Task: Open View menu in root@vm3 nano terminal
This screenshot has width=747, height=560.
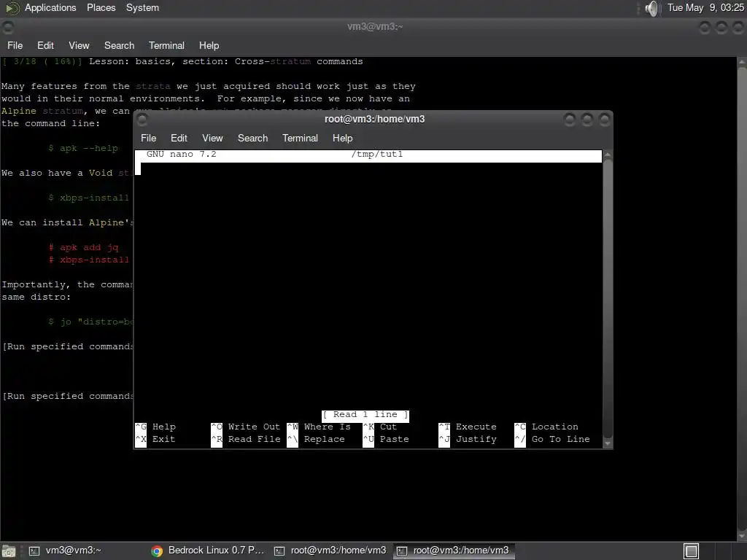Action: coord(212,138)
